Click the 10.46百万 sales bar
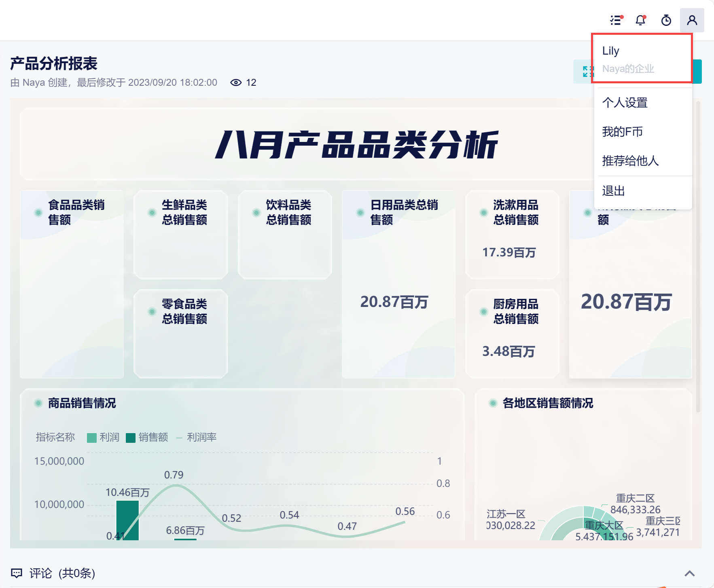This screenshot has height=588, width=714. (127, 520)
